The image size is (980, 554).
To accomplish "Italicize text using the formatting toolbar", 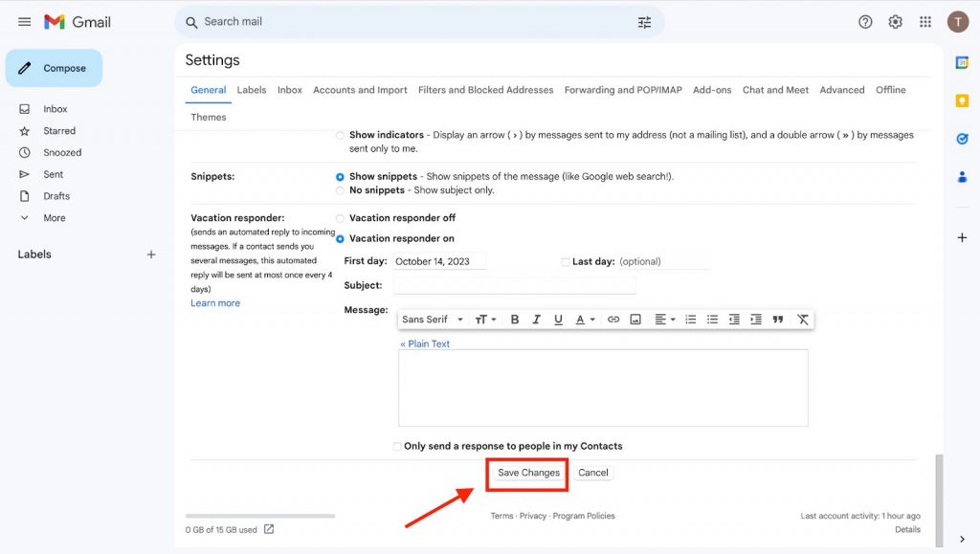I will pos(536,319).
